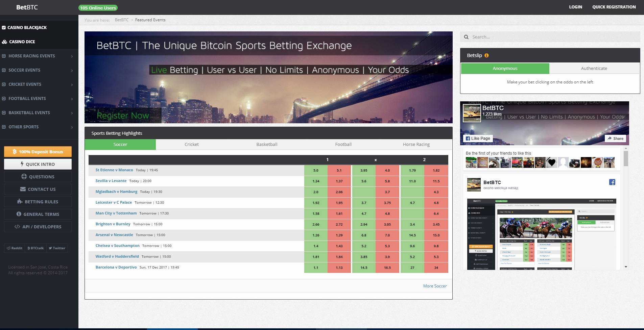Click red lay odds 1.37 for Sevilla
This screenshot has height=330, width=644.
[339, 181]
